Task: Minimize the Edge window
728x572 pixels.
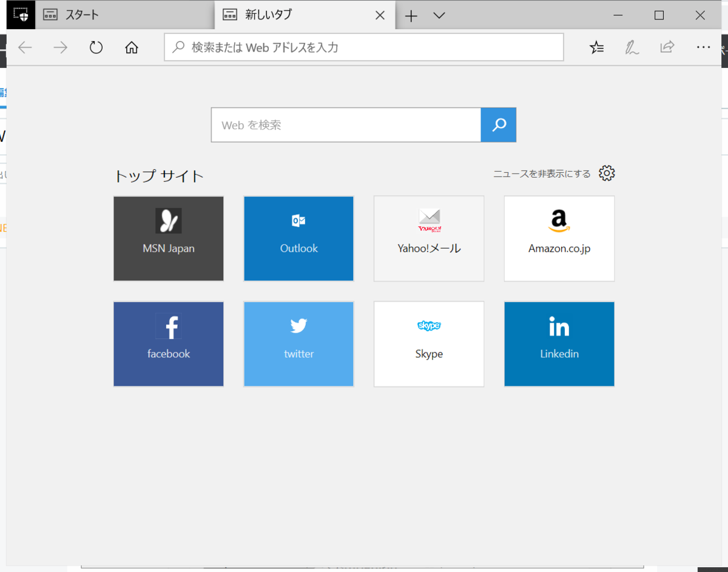Action: pyautogui.click(x=619, y=15)
